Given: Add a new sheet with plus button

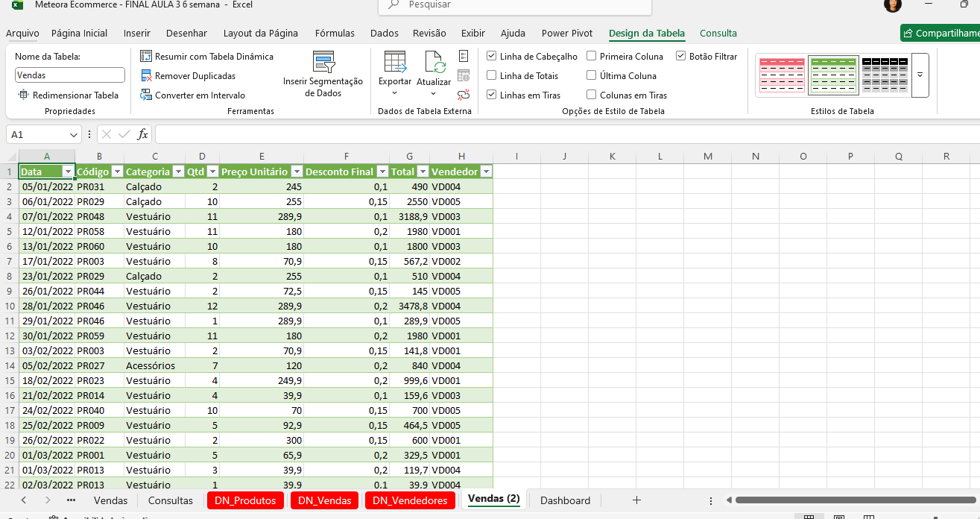Looking at the screenshot, I should [x=636, y=500].
